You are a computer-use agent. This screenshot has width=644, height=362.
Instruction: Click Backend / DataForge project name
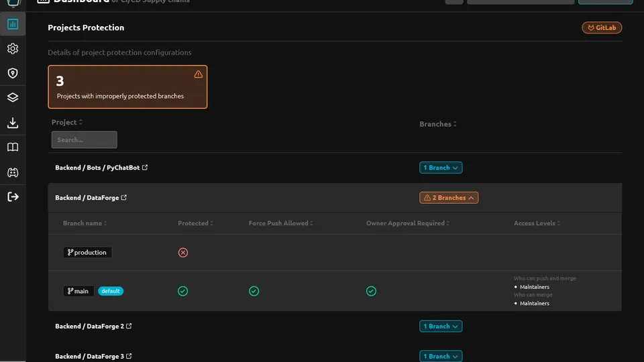(x=87, y=197)
